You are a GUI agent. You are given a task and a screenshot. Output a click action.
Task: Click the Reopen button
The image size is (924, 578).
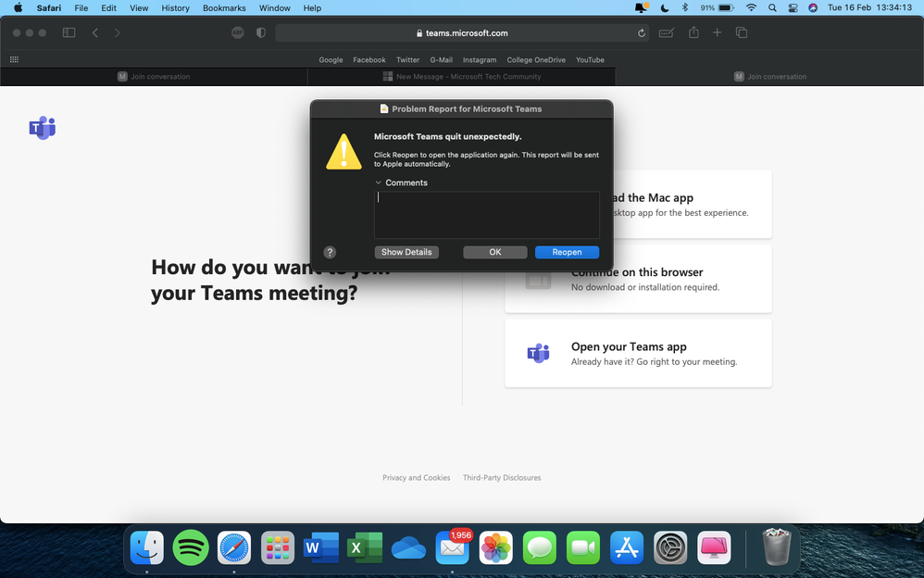[x=567, y=253]
